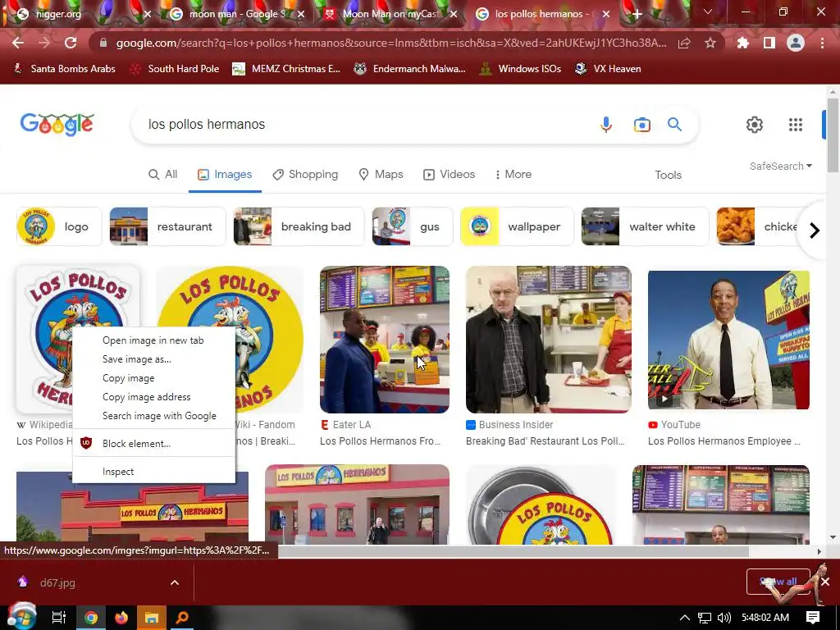The width and height of the screenshot is (840, 630).
Task: Filter by the 'wallpaper' chip
Action: tap(517, 226)
